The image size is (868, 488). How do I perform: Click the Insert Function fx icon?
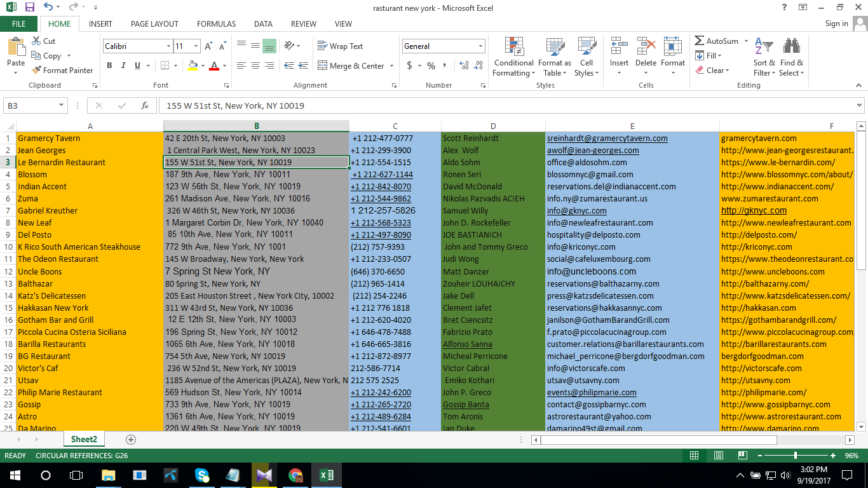point(145,106)
